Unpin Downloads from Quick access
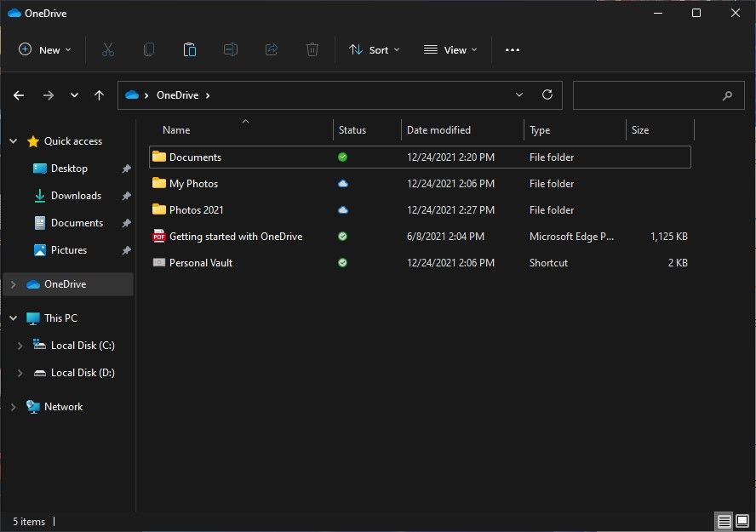The height and width of the screenshot is (532, 756). (125, 195)
